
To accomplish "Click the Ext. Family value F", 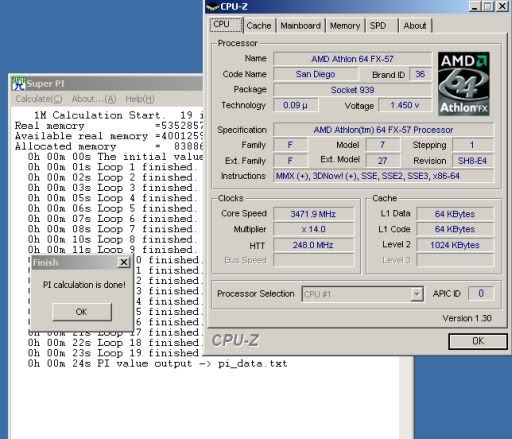I will [x=290, y=161].
